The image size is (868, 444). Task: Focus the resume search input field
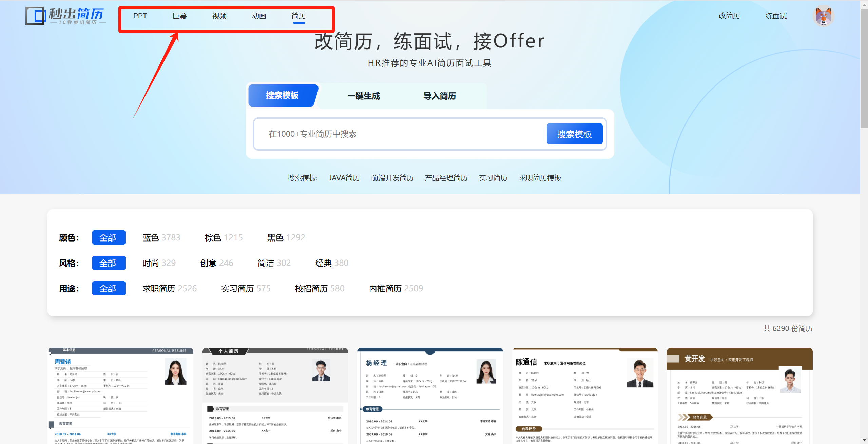(x=400, y=134)
